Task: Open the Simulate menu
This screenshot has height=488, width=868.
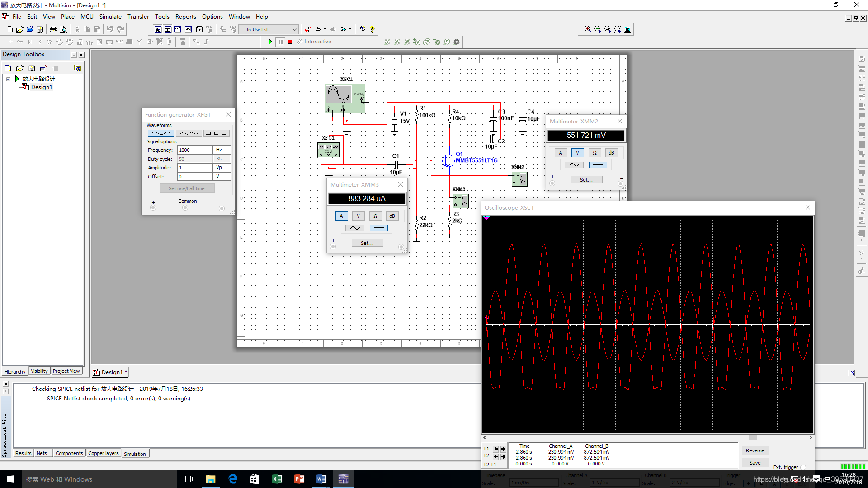Action: [111, 16]
